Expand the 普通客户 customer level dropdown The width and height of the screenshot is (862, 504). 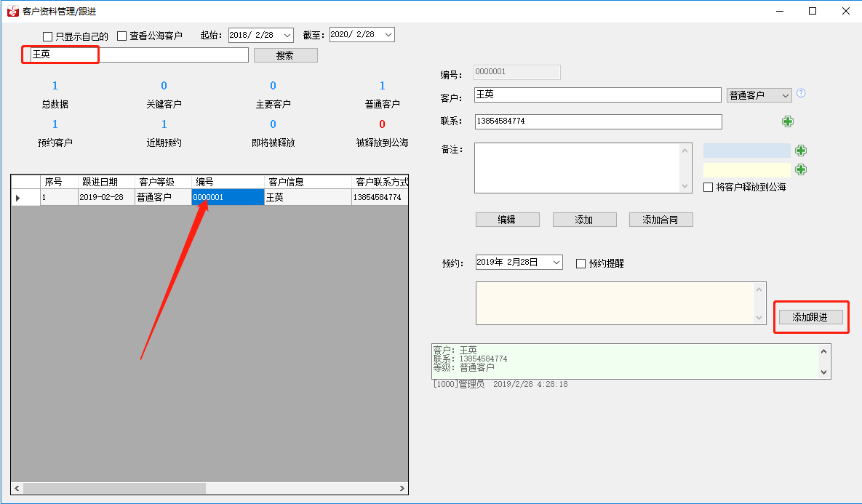[784, 95]
